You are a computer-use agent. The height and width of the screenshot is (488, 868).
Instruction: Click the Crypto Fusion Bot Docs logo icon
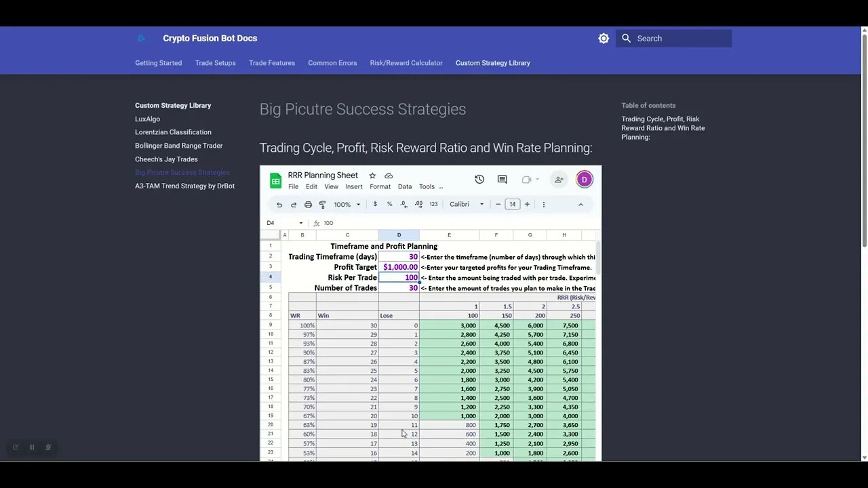(x=141, y=39)
